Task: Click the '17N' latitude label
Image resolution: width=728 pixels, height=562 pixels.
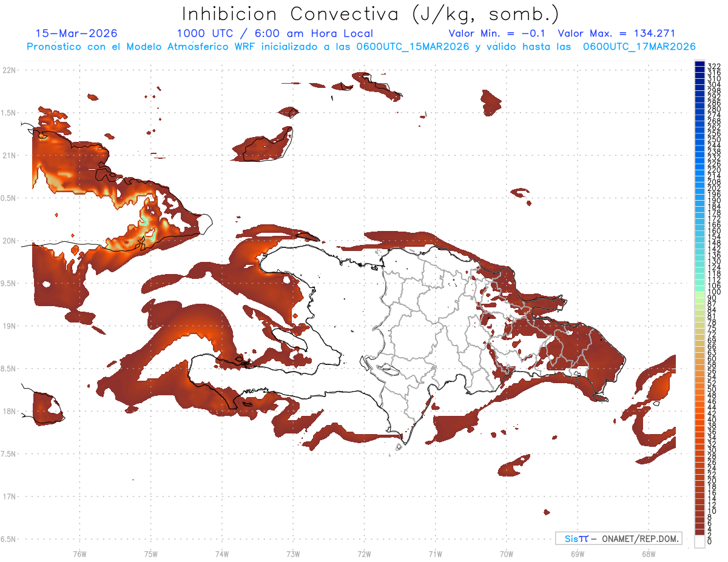Action: pyautogui.click(x=10, y=497)
